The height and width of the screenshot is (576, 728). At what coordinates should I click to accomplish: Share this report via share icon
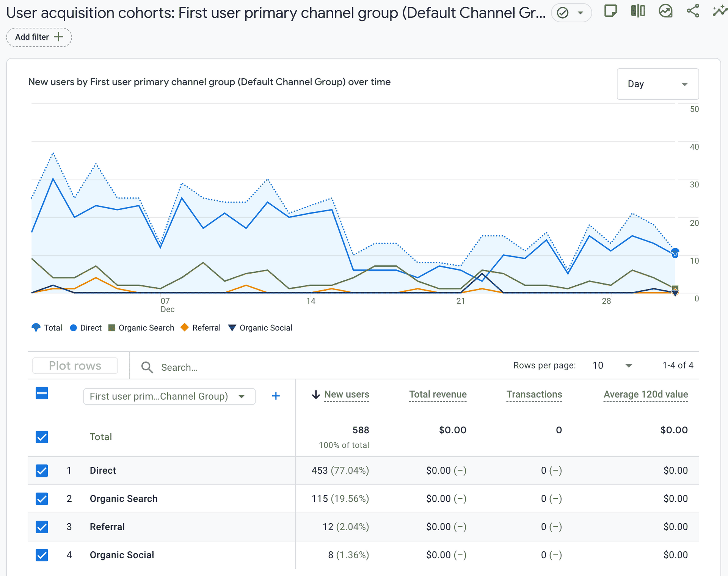point(693,11)
